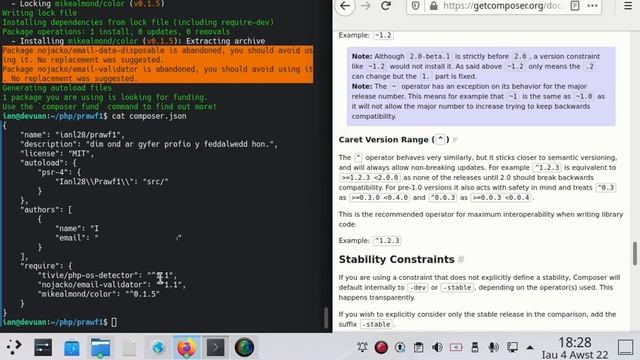Open tracking protection shield icon
This screenshot has width=640, height=360.
(x=415, y=6)
